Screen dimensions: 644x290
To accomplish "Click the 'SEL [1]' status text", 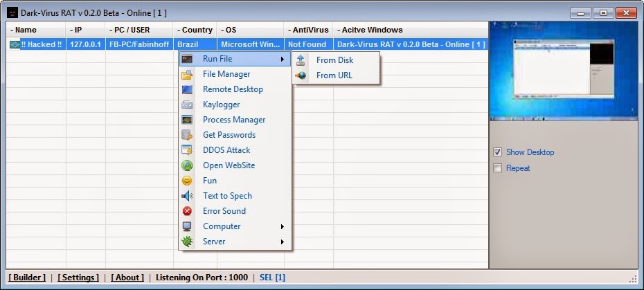I will click(x=272, y=278).
